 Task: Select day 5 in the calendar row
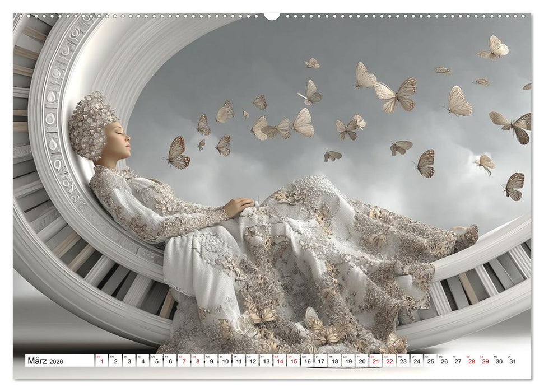(156, 361)
